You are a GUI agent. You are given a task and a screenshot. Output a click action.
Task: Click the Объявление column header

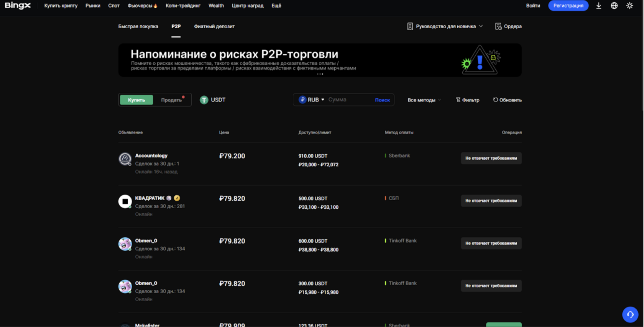(130, 132)
